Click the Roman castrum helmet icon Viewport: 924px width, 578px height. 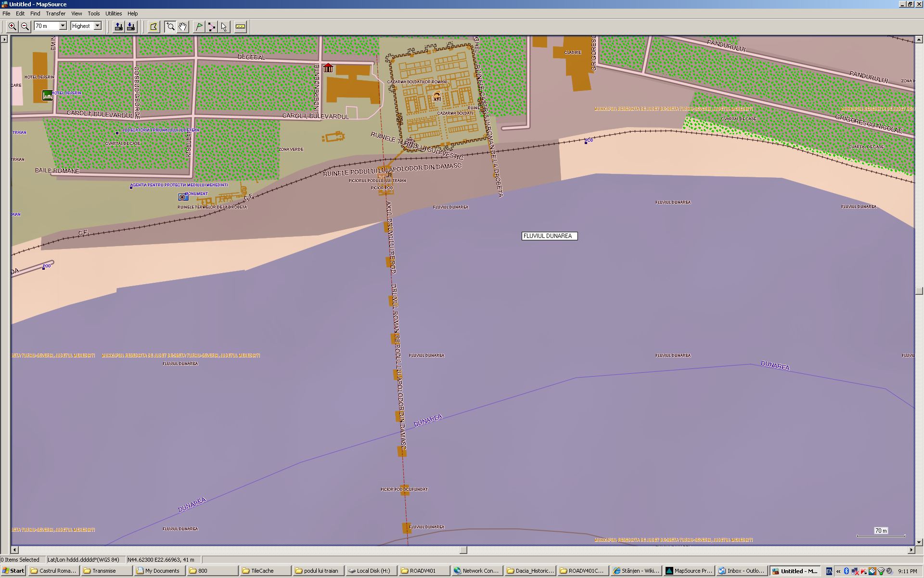pos(437,96)
